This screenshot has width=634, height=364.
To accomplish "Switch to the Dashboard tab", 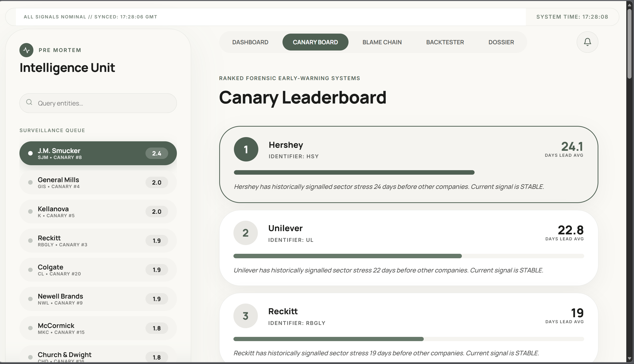I will [250, 42].
